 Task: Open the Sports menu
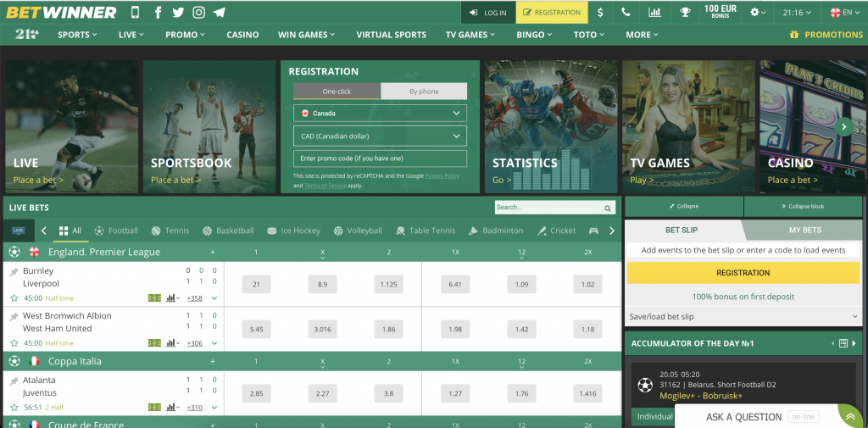point(77,35)
